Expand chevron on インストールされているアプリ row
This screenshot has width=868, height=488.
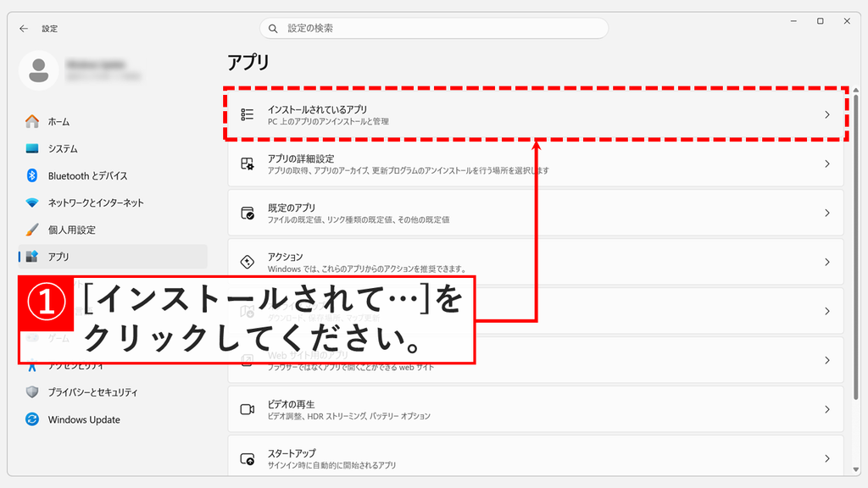click(x=827, y=114)
